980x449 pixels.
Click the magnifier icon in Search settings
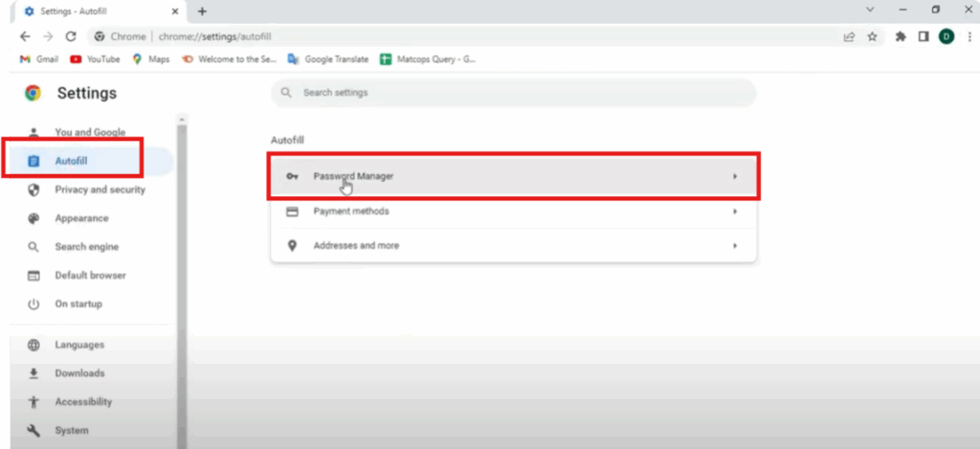tap(286, 93)
